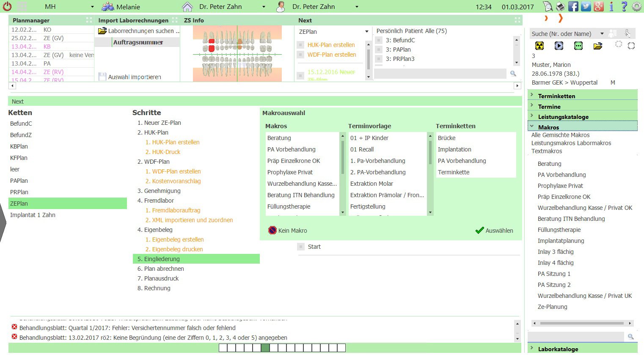Open the Facebook icon
Image resolution: width=644 pixels, height=355 pixels.
(573, 6)
